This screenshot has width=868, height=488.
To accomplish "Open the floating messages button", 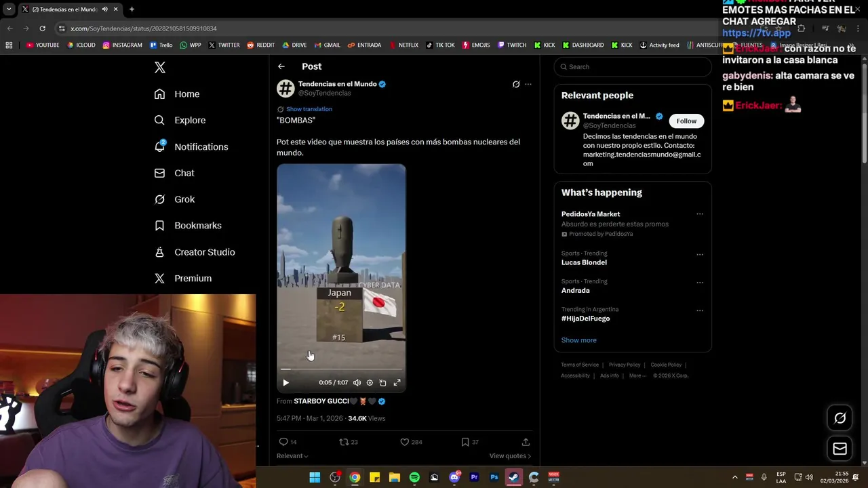I will point(840,449).
